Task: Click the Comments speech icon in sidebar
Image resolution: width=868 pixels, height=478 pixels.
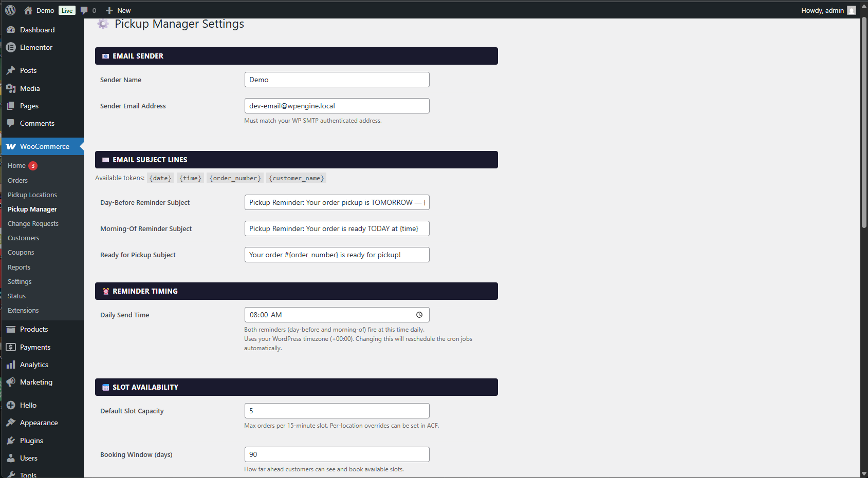Action: [x=11, y=123]
